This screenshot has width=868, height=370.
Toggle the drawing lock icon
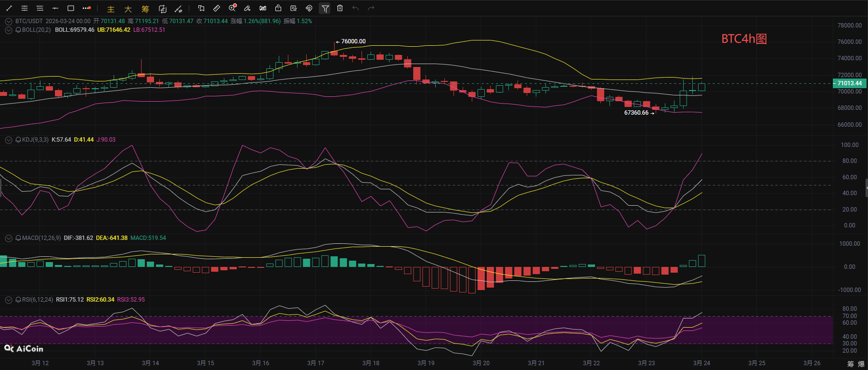coord(278,8)
